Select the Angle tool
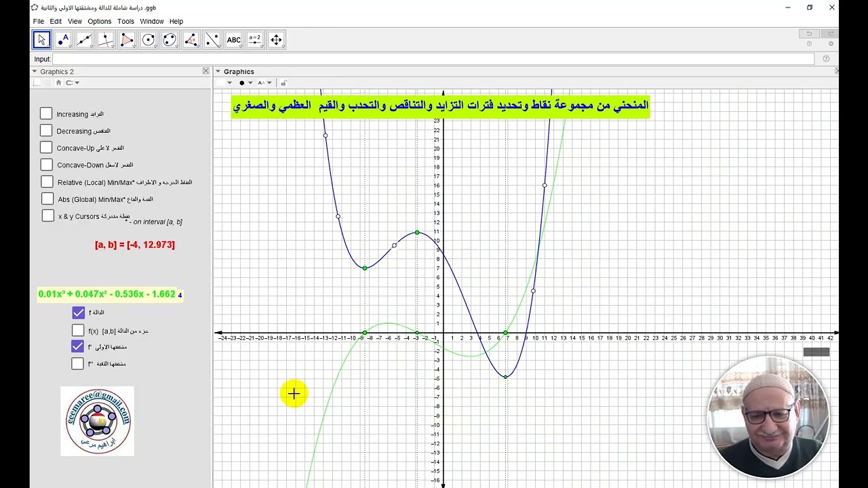The image size is (868, 488). (x=191, y=40)
